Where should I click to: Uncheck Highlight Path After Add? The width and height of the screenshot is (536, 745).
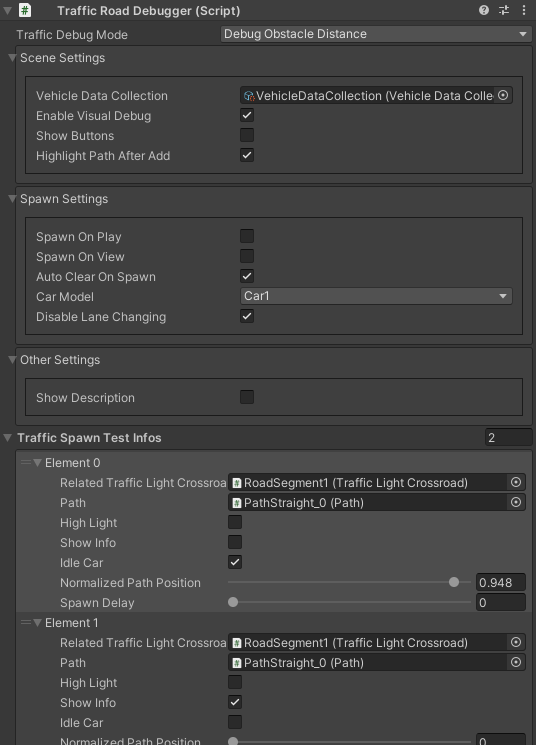(x=247, y=155)
